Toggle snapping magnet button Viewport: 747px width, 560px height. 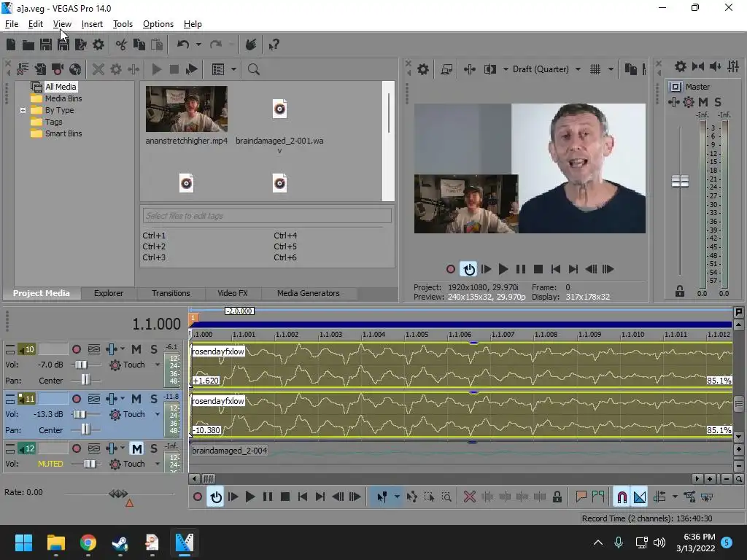point(622,497)
